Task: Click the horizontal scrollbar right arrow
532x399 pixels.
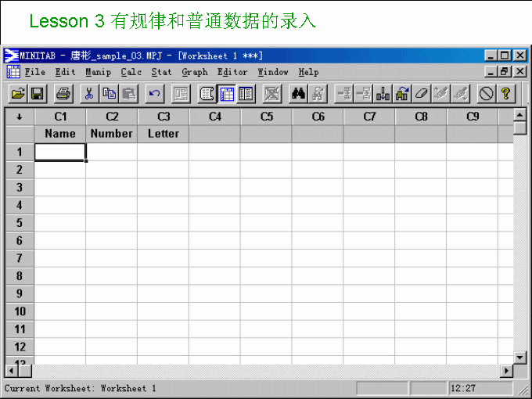Action: pyautogui.click(x=506, y=371)
